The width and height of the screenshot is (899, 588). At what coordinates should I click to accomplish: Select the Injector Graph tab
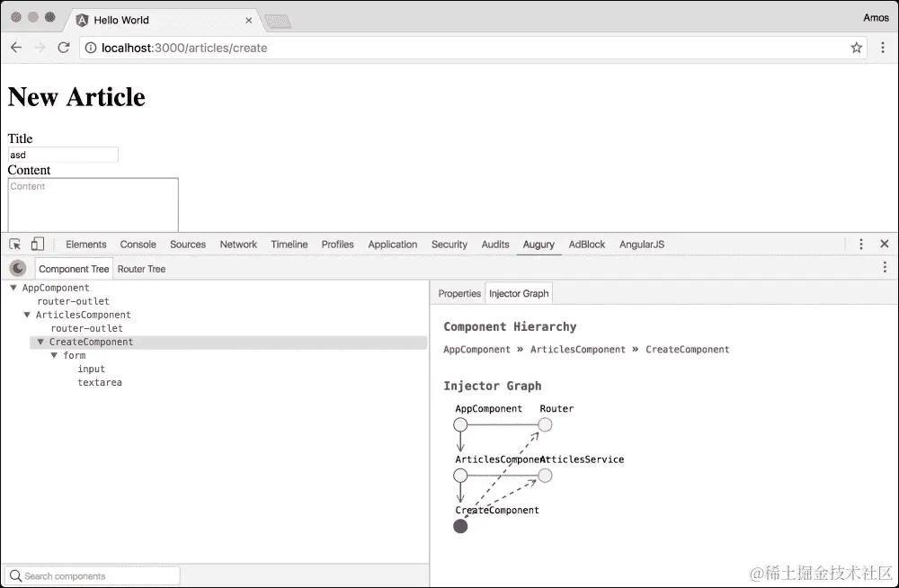coord(519,293)
